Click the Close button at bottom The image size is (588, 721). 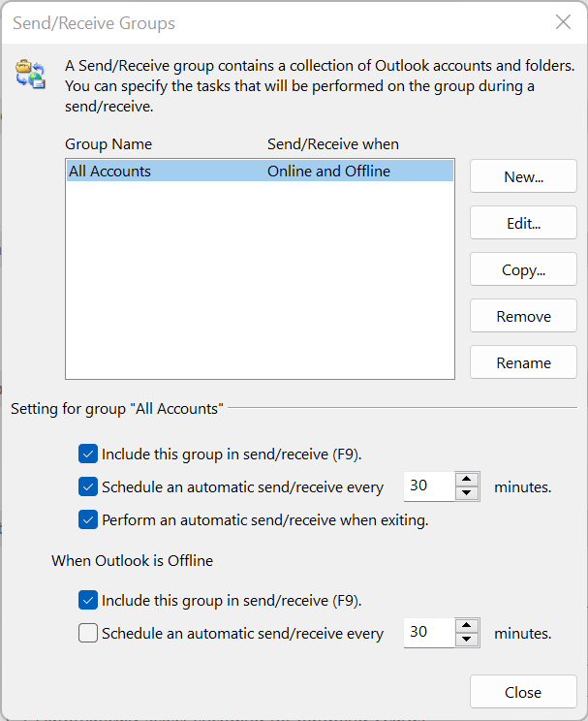523,692
